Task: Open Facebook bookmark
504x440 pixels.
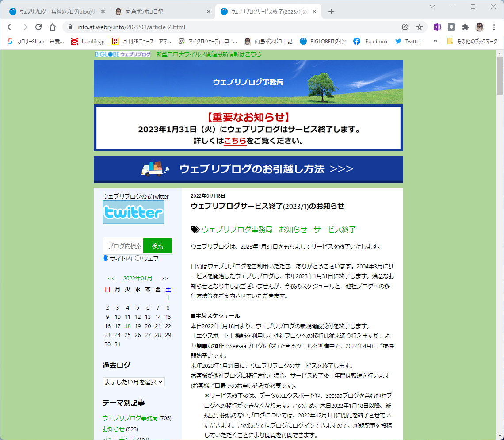Action: pyautogui.click(x=370, y=41)
